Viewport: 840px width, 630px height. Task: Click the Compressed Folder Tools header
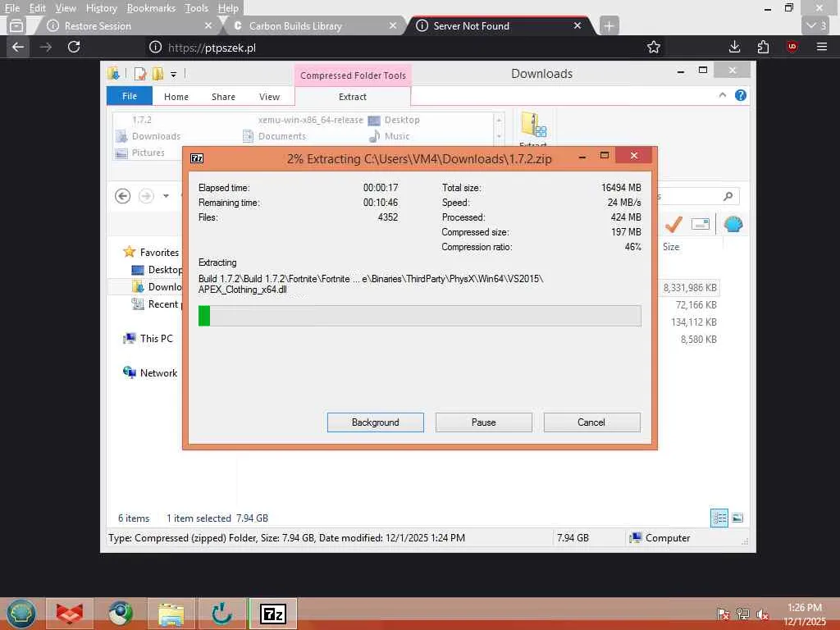click(353, 75)
